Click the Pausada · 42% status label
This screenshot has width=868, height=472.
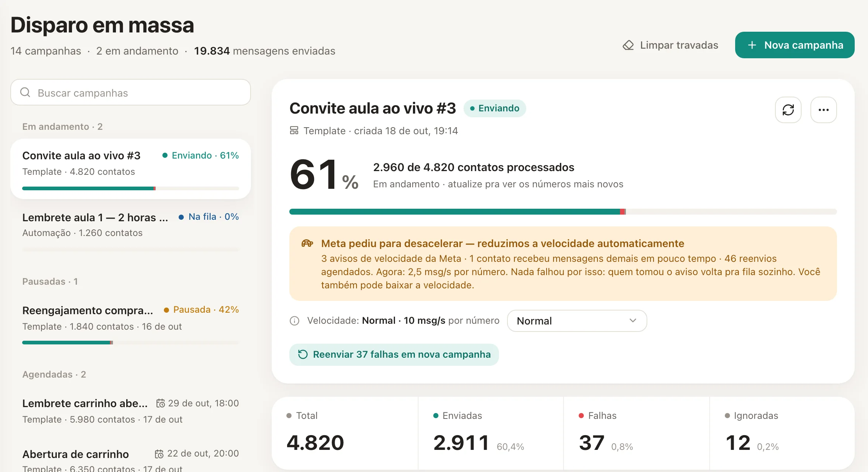[x=201, y=310]
